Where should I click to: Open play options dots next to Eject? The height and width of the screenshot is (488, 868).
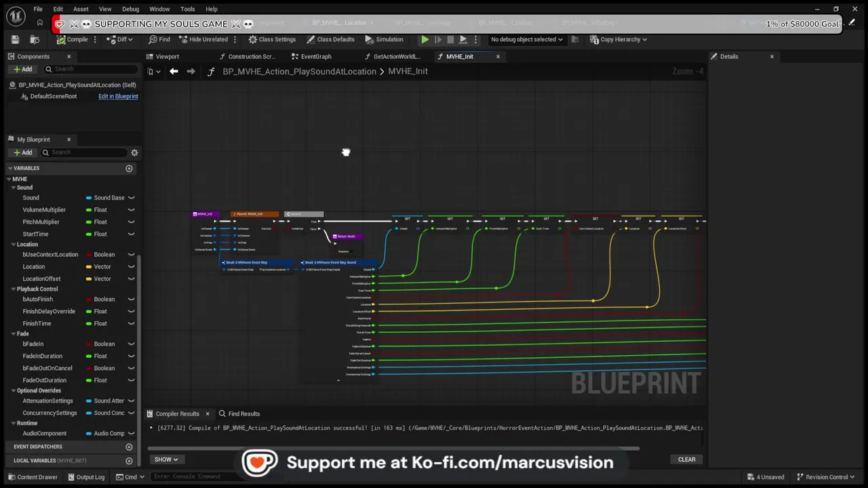(475, 39)
